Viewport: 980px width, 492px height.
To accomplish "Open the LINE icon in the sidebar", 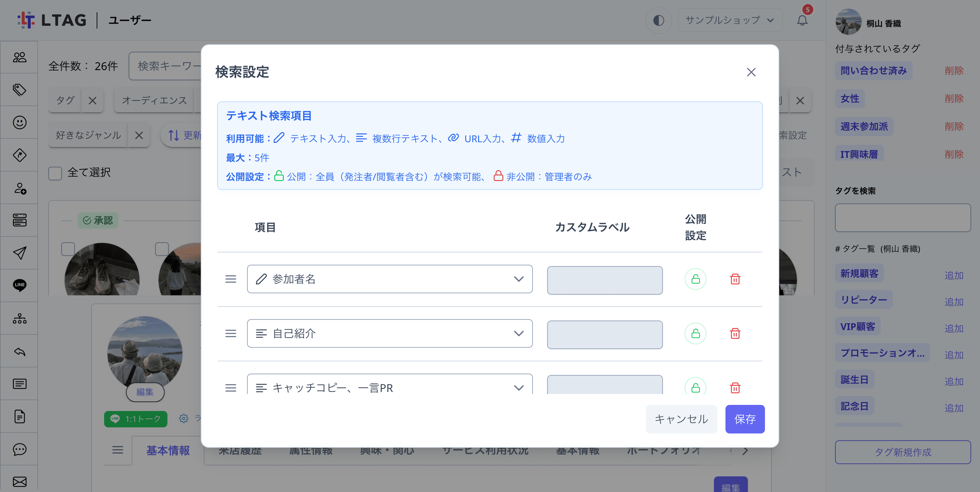I will tap(19, 285).
